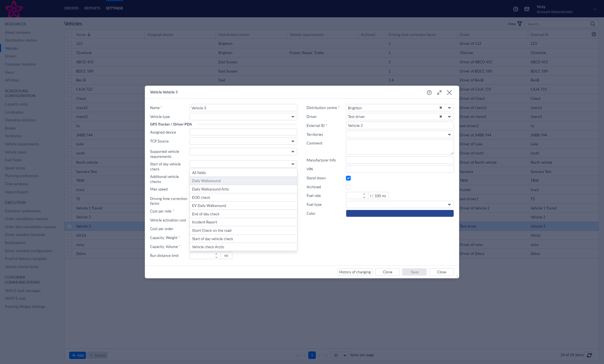The image size is (604, 364).
Task: Increase the Run distance limit value
Action: click(216, 254)
